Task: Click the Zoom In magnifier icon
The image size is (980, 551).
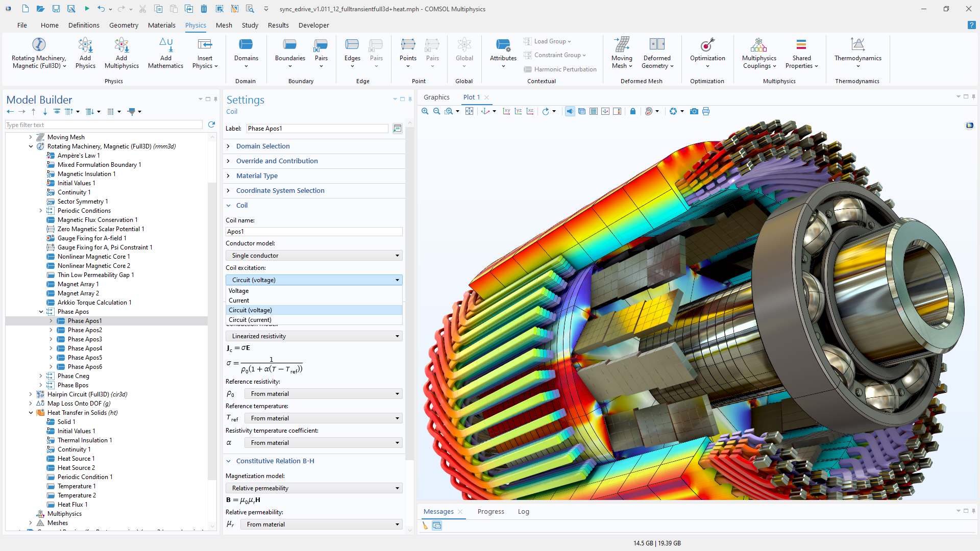Action: 425,111
